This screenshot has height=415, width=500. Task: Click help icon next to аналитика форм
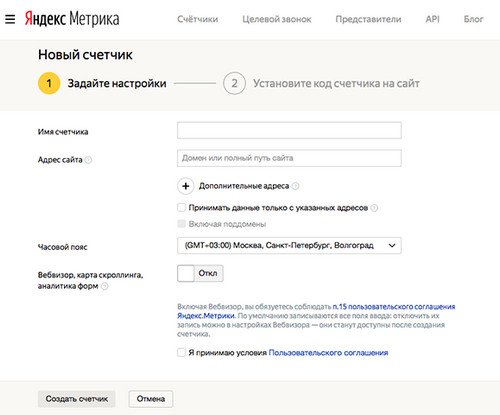(x=105, y=286)
